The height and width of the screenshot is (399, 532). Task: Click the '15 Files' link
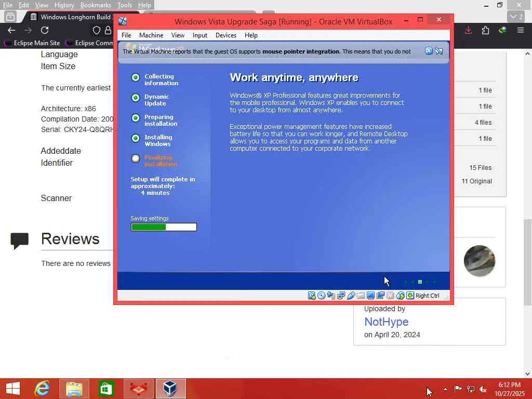pos(481,168)
